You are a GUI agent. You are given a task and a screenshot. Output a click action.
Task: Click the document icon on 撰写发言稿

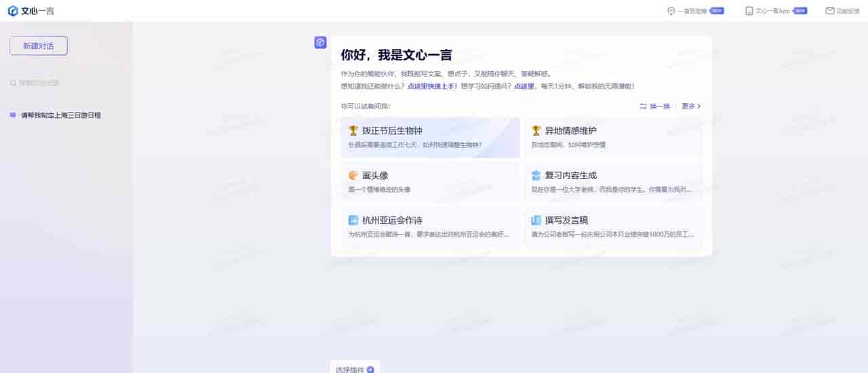click(x=536, y=220)
